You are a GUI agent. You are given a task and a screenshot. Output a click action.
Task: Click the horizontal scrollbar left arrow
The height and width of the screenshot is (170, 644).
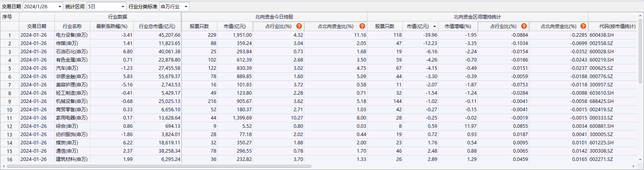point(4,166)
